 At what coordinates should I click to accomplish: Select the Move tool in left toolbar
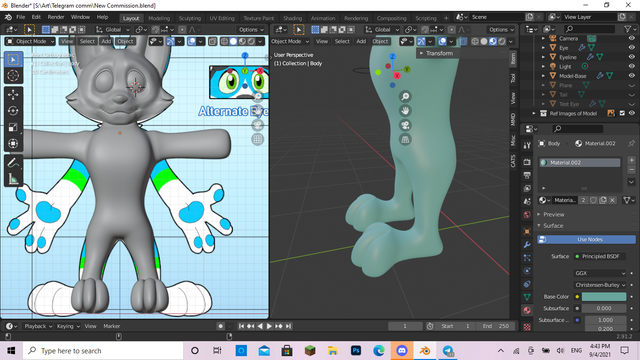[x=13, y=95]
